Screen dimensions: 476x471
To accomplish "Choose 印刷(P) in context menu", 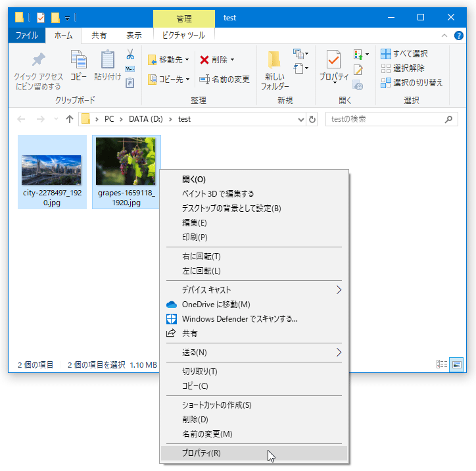I will (254, 237).
